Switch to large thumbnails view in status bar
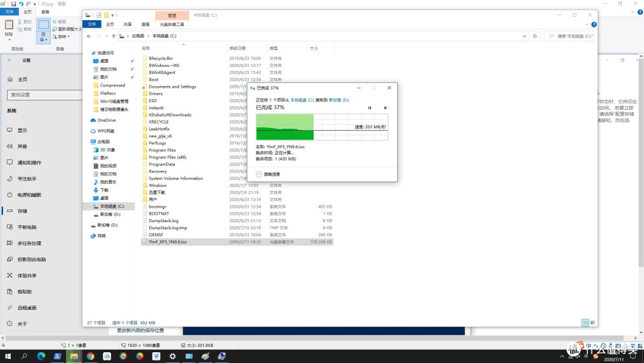 tap(592, 322)
